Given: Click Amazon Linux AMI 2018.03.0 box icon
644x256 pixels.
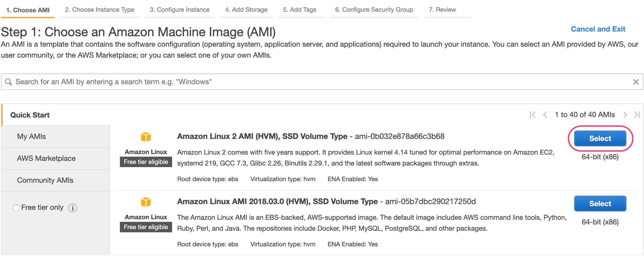Looking at the screenshot, I should click(146, 202).
